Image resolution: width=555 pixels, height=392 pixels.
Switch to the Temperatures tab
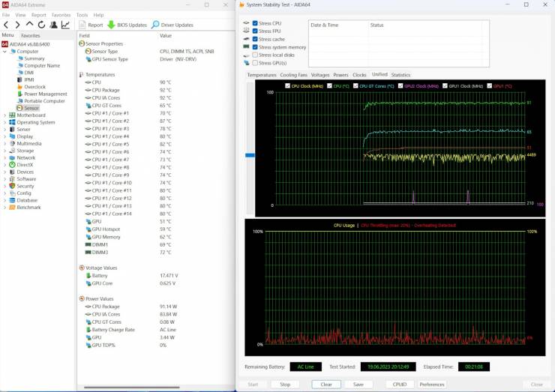coord(262,75)
